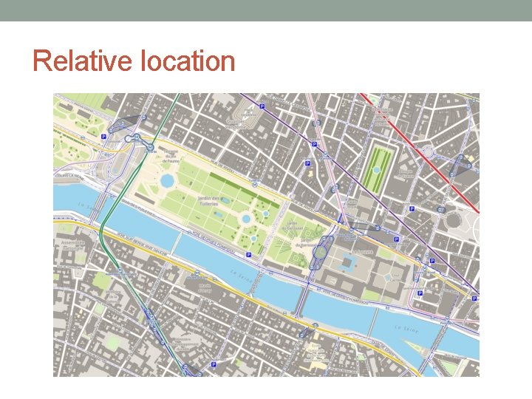Select the metro icon where purple and pink lines cross
Screen dimensions: 532x399
(x=326, y=154)
